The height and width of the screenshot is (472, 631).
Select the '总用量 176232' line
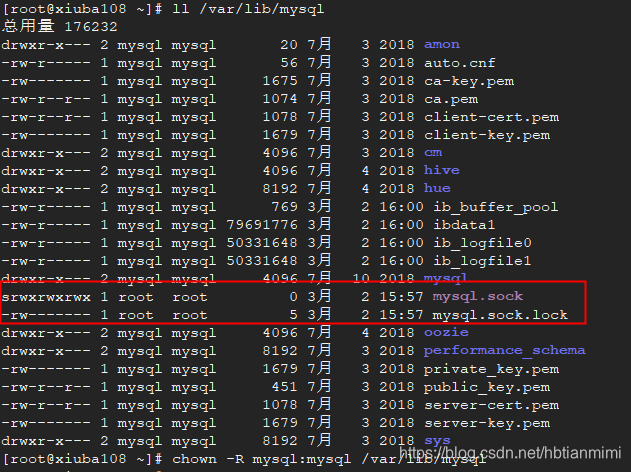pyautogui.click(x=60, y=26)
